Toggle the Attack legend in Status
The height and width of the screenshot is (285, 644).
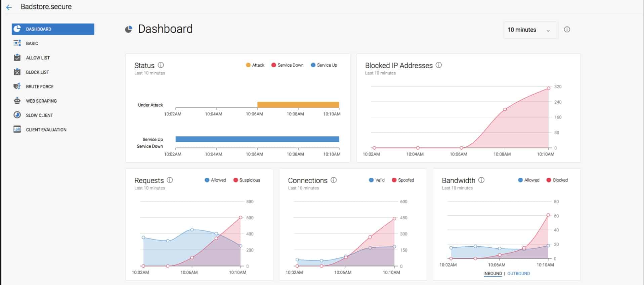pyautogui.click(x=255, y=65)
